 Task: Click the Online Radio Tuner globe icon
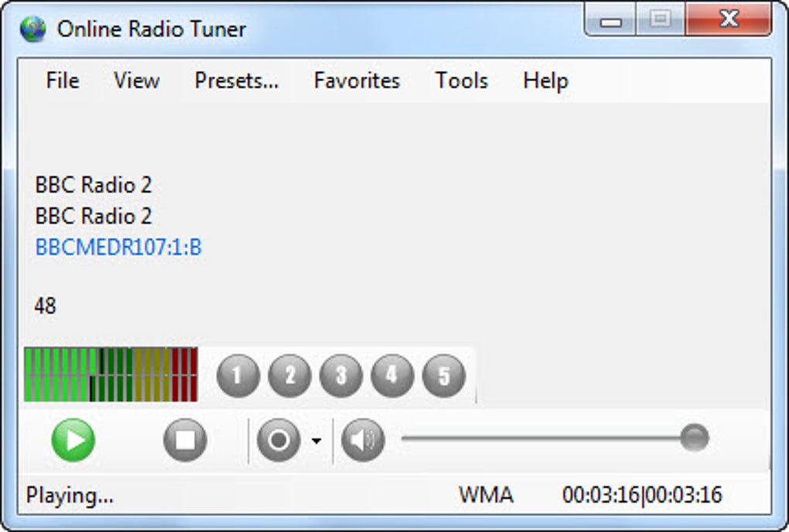(32, 29)
